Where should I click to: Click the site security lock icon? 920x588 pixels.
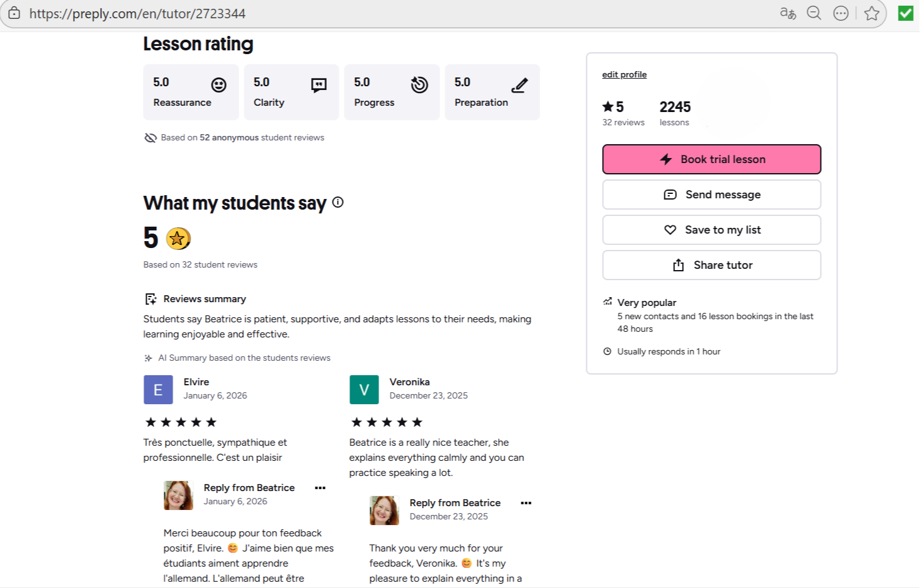coord(14,13)
